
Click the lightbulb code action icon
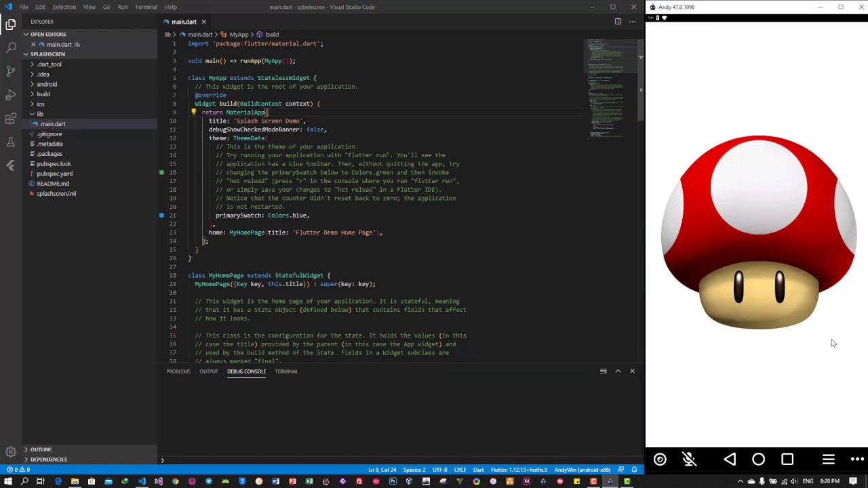(x=193, y=112)
